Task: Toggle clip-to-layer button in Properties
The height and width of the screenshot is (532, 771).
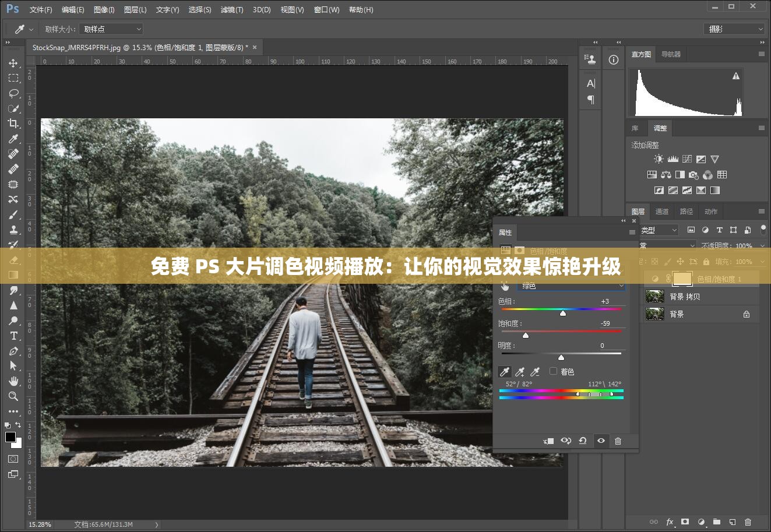Action: pyautogui.click(x=548, y=441)
